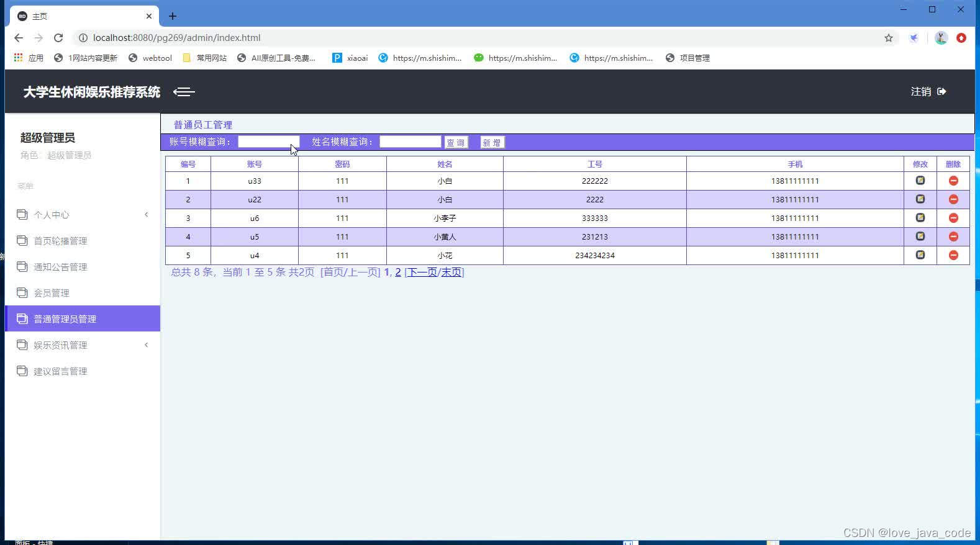Click the 末页 last page link
Screen dimensions: 980x545
click(451, 272)
